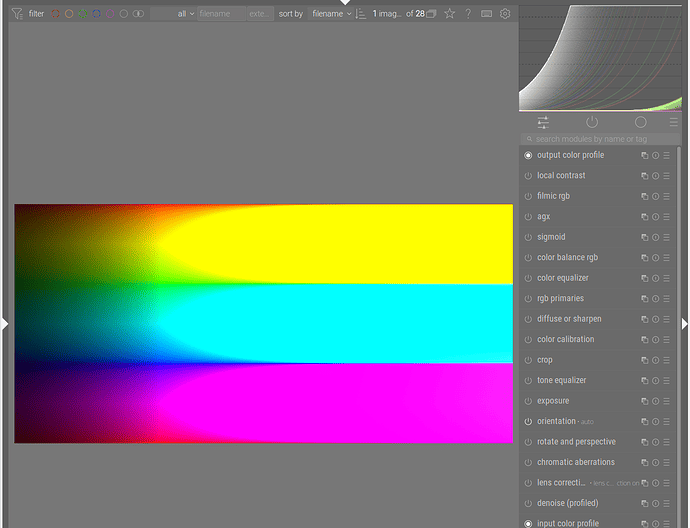This screenshot has width=690, height=528.
Task: Open the preferences gear icon
Action: click(505, 14)
